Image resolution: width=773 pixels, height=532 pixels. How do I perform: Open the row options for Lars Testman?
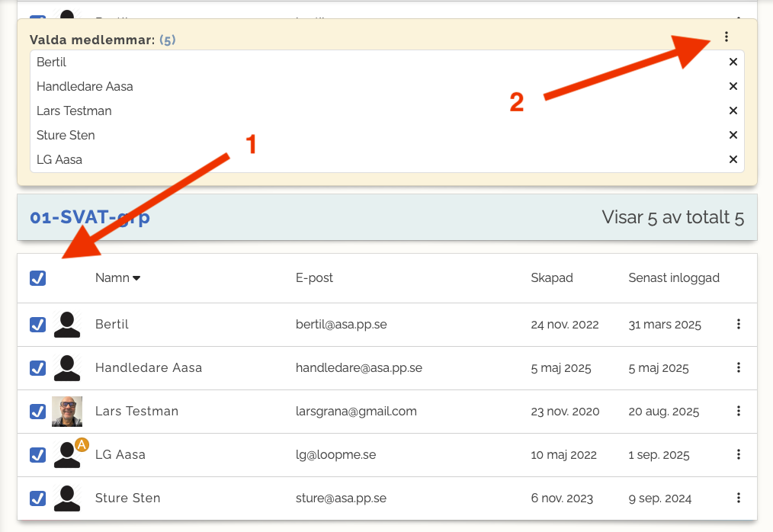click(x=738, y=412)
